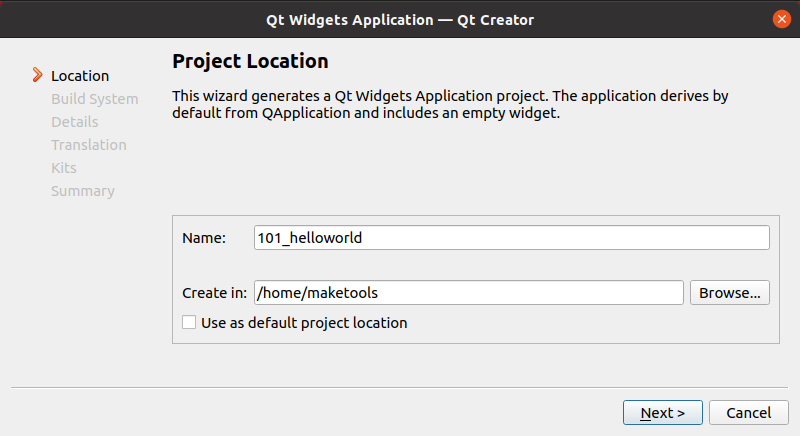This screenshot has width=800, height=436.
Task: Click the Qt Widgets Application title bar
Action: 400,19
